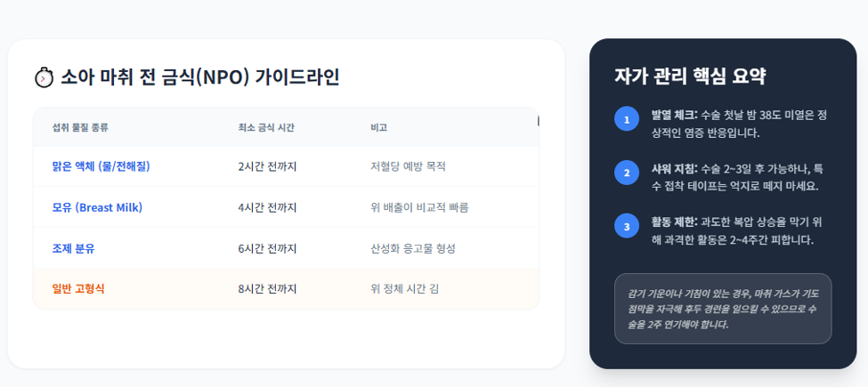Screen dimensions: 868x387
Task: Click the 발열 체크 summary item text
Action: (x=739, y=125)
